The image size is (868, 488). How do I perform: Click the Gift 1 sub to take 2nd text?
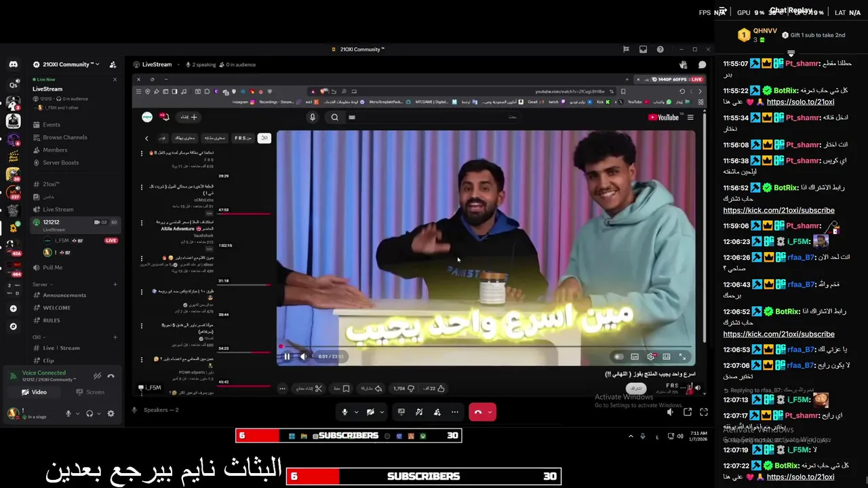tap(817, 35)
